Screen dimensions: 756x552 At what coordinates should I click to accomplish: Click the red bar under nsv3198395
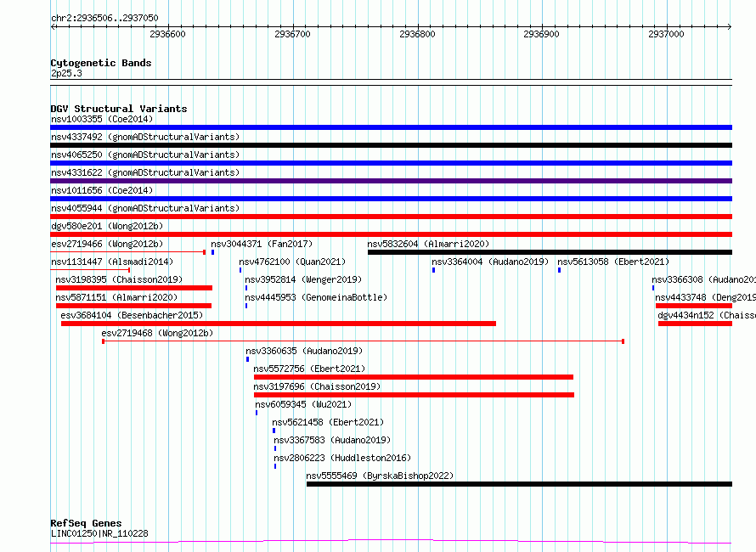pyautogui.click(x=134, y=288)
